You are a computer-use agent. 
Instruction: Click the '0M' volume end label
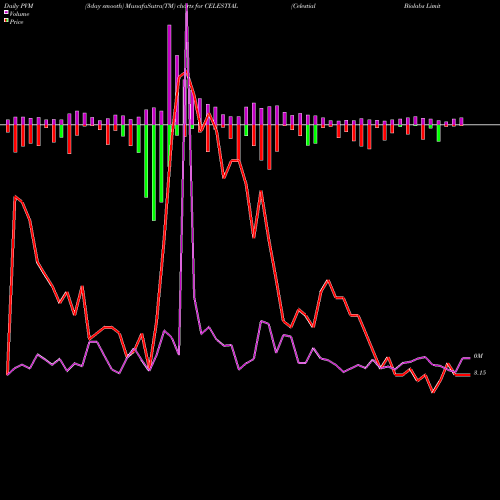coord(478,357)
